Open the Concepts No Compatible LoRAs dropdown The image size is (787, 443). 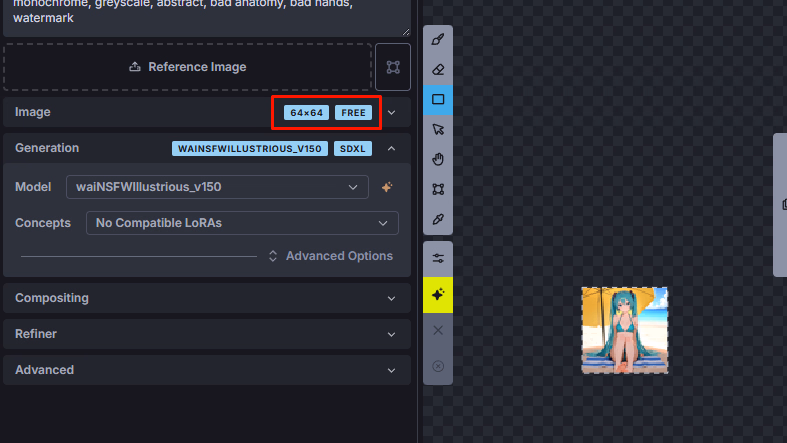coord(242,223)
